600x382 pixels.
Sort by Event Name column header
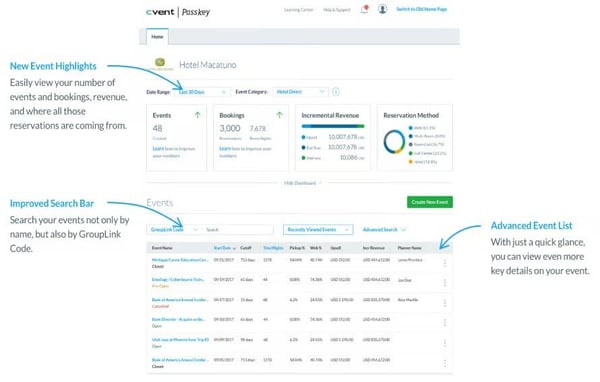point(162,248)
